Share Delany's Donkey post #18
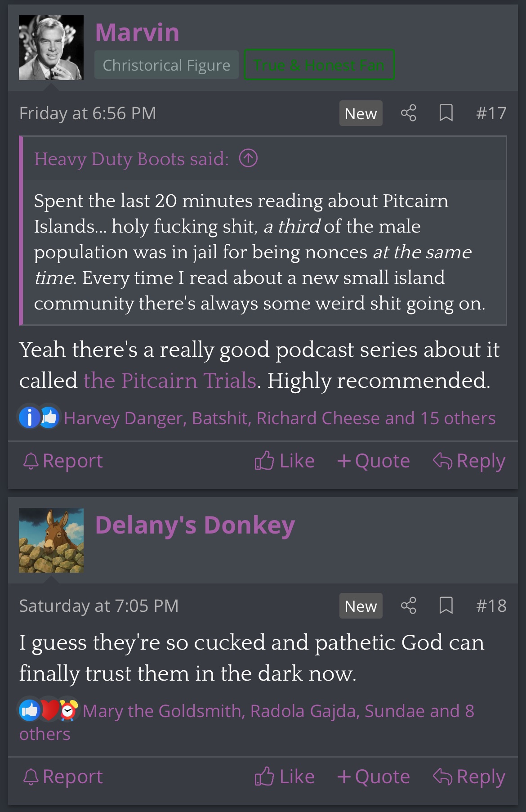Viewport: 526px width, 812px height. [408, 606]
